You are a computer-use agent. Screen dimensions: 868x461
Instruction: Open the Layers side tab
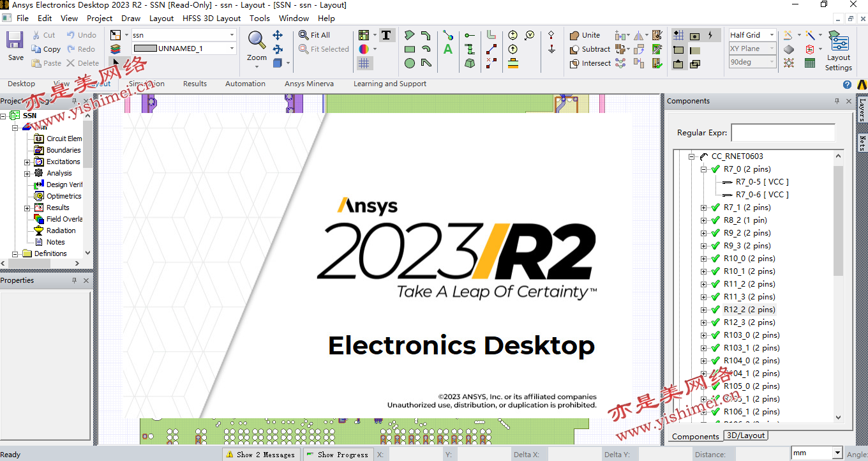[862, 110]
